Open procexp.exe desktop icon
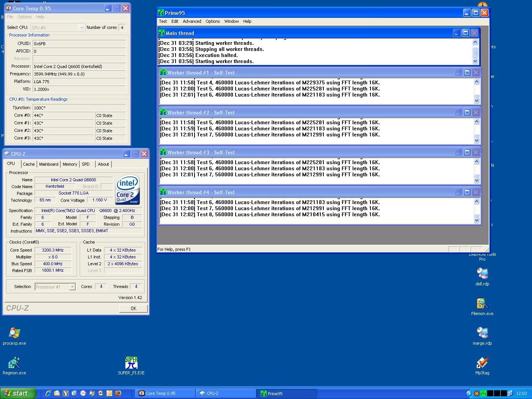532x399 pixels. point(14,336)
